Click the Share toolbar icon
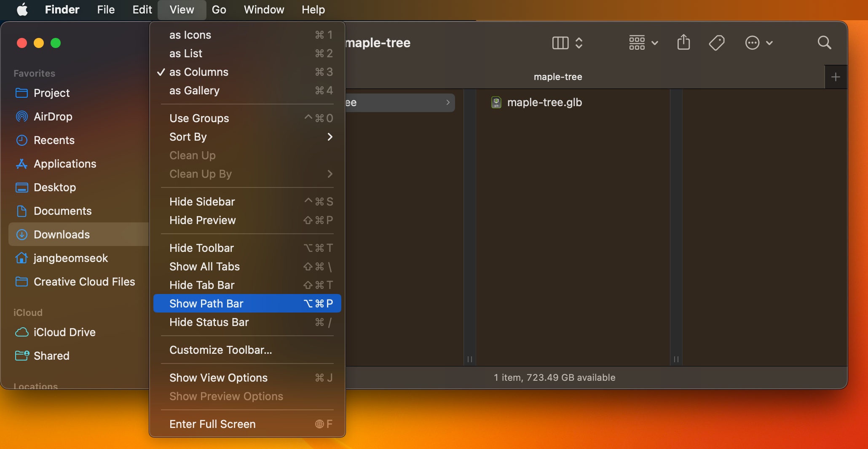The width and height of the screenshot is (868, 449). pos(683,43)
